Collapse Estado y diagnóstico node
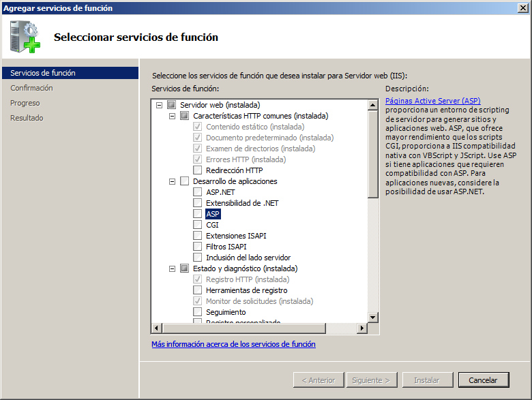 click(x=172, y=268)
